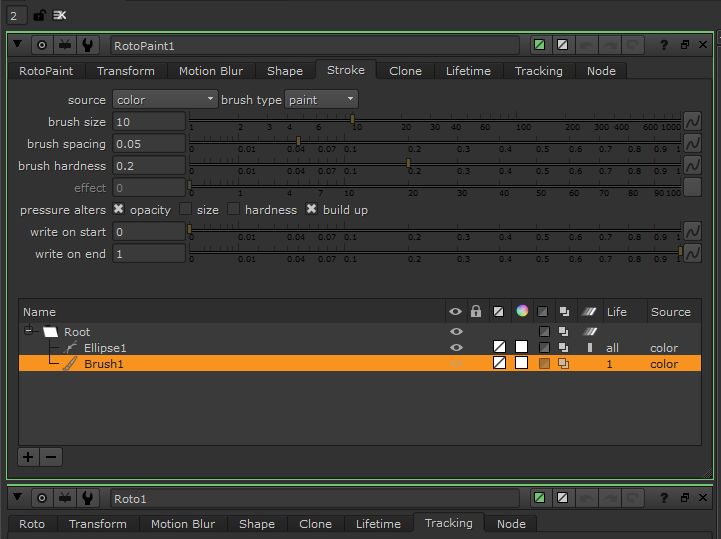The image size is (721, 539).
Task: Open the RotoPaint1 help question mark
Action: pos(664,45)
